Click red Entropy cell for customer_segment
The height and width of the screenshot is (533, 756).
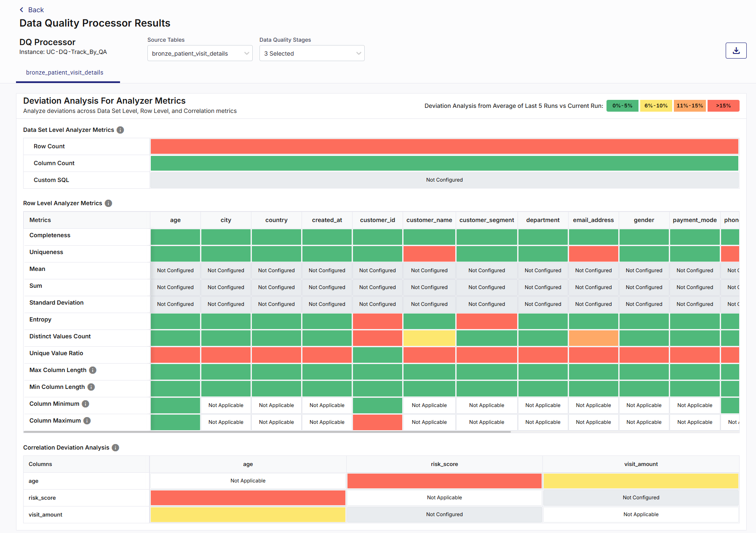(486, 321)
